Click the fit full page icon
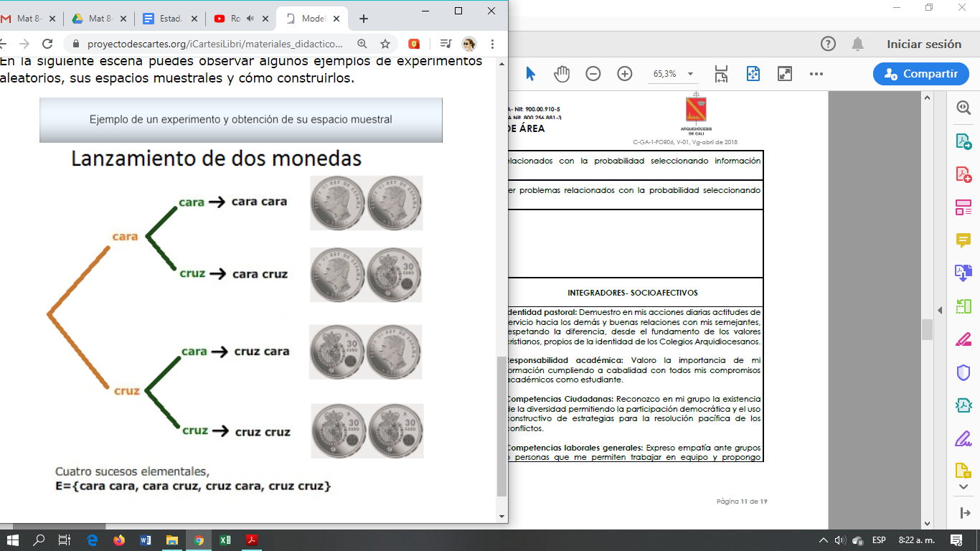Image resolution: width=980 pixels, height=551 pixels. (753, 73)
